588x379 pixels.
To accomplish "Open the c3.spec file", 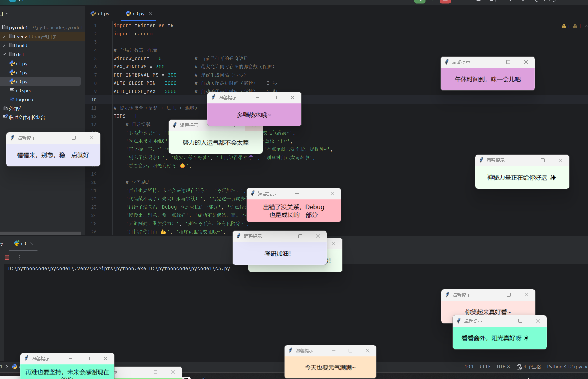I will 24,90.
